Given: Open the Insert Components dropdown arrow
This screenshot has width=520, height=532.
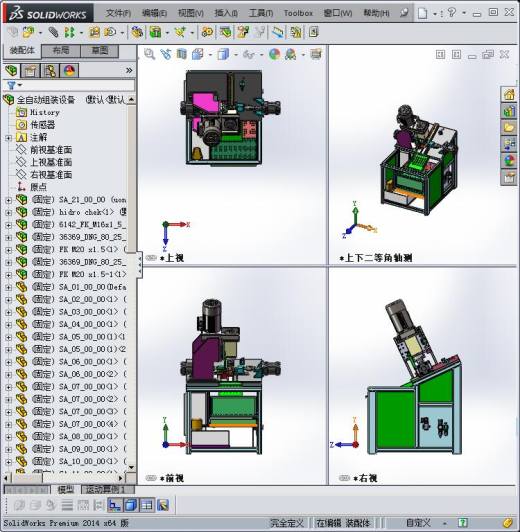Looking at the screenshot, I should [x=40, y=33].
